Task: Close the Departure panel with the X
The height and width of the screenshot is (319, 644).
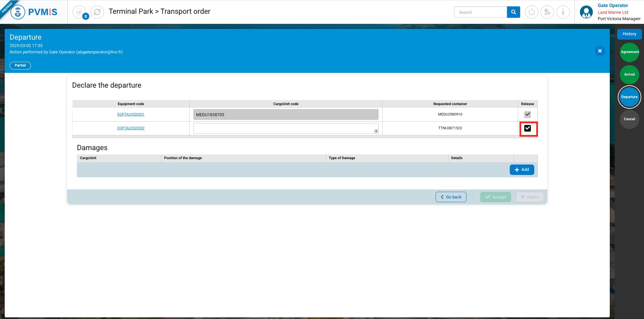Action: coord(600,51)
